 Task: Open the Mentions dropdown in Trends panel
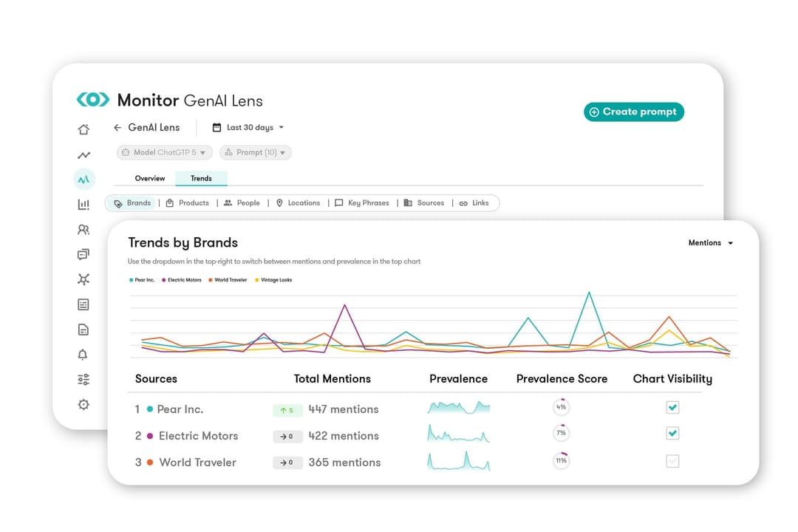click(711, 243)
